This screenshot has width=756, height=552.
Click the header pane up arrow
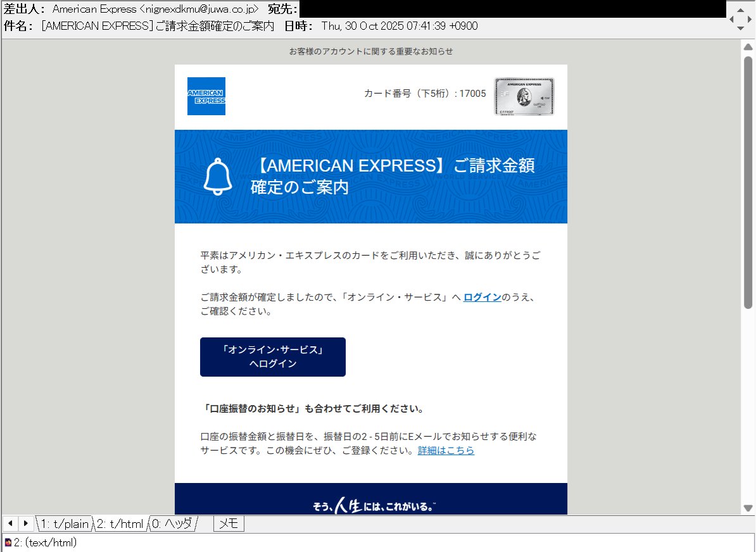coord(741,10)
